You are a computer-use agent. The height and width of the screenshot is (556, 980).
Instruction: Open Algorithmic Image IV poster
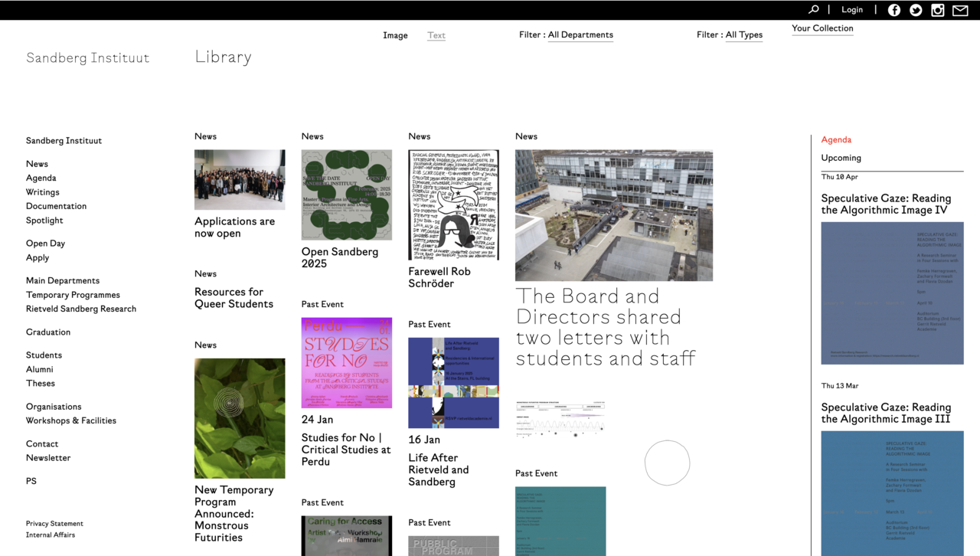click(893, 293)
